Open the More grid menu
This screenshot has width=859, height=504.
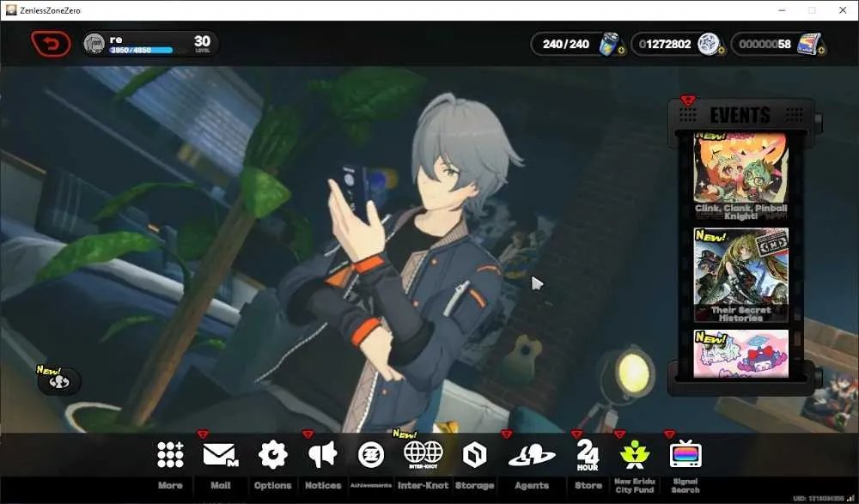170,455
